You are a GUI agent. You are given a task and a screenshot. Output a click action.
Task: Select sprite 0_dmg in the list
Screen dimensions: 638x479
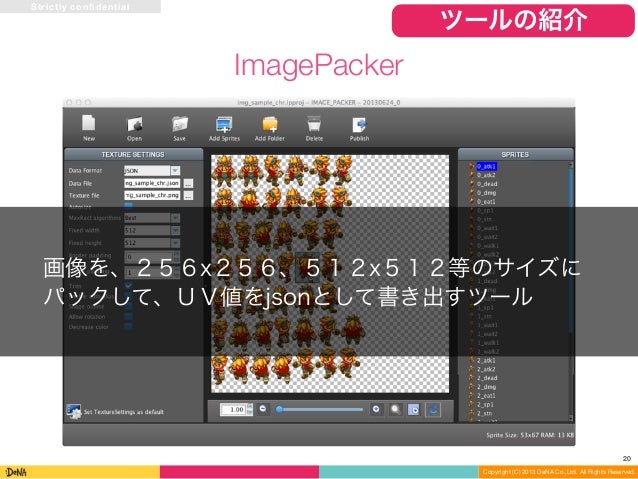(486, 193)
